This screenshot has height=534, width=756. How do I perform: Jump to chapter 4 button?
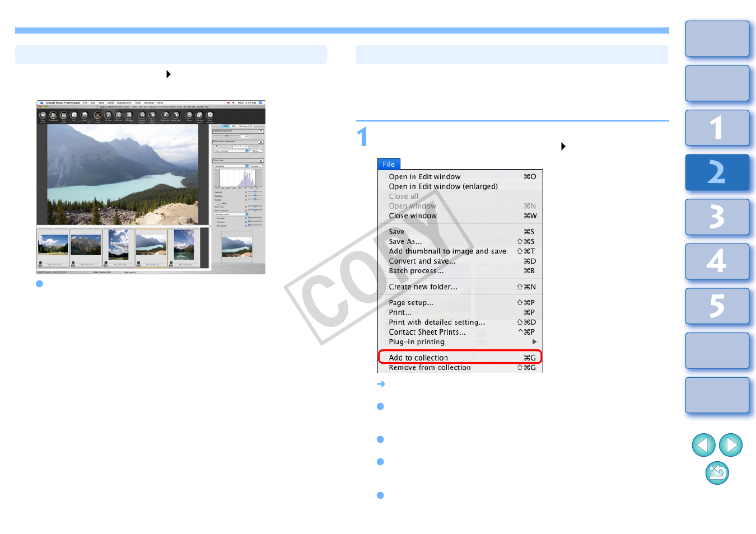(717, 261)
